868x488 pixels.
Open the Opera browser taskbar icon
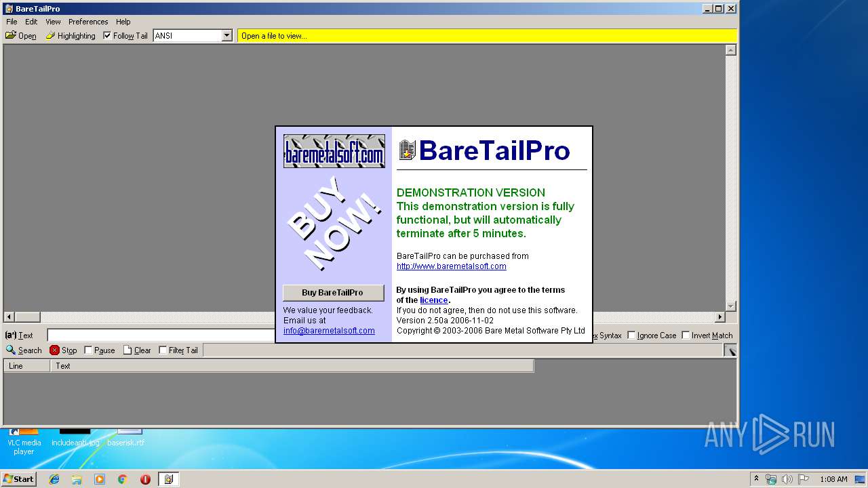(145, 479)
